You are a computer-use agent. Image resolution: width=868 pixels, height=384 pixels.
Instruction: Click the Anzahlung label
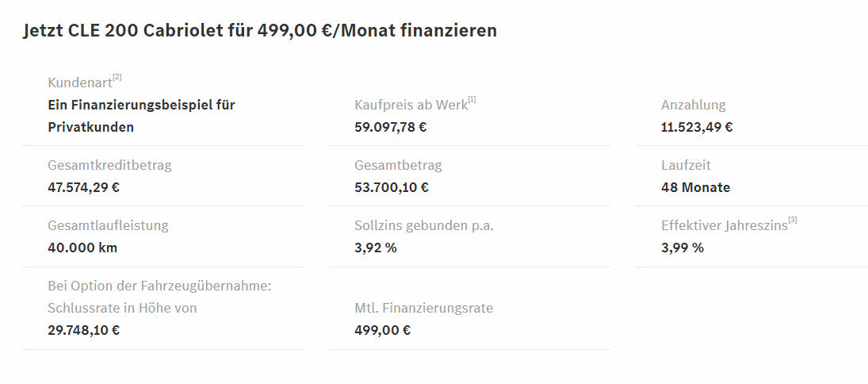point(693,105)
